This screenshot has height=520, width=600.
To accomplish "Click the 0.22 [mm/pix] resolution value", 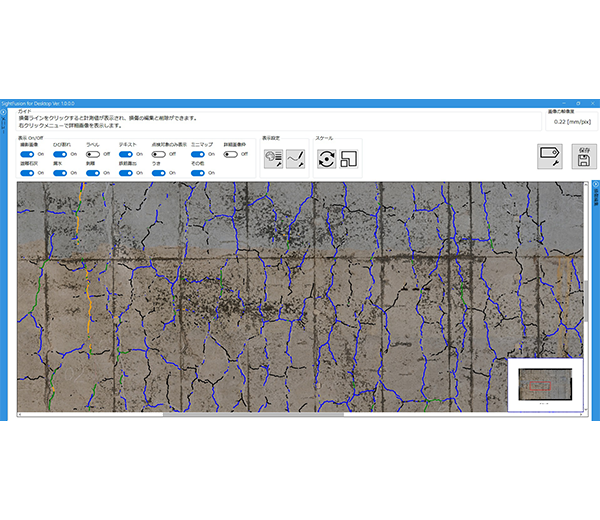I will (x=572, y=122).
